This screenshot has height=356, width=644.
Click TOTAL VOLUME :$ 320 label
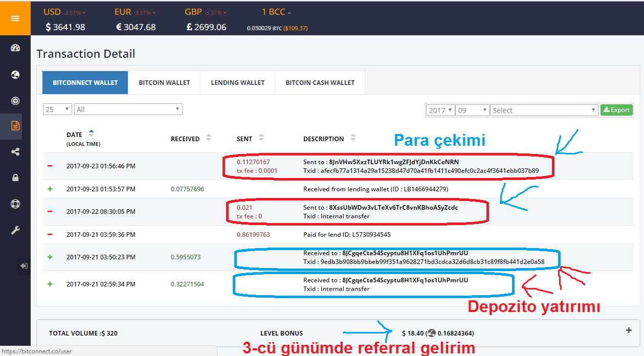tap(83, 333)
